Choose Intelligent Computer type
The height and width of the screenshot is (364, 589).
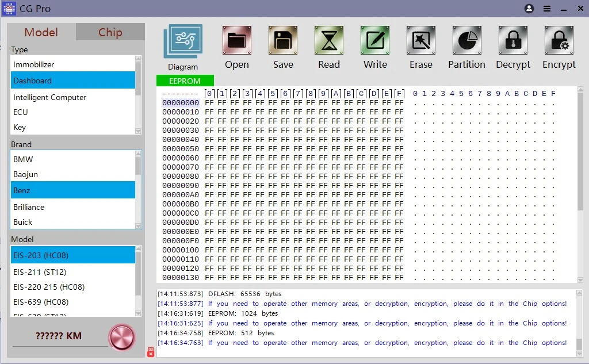73,97
